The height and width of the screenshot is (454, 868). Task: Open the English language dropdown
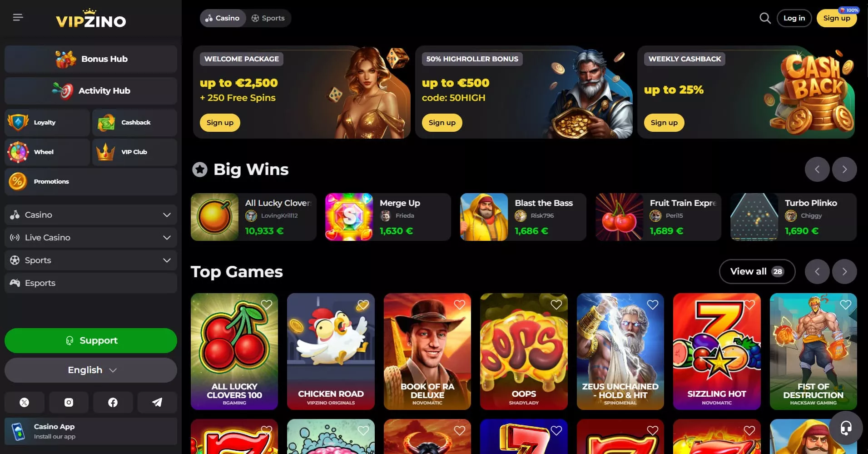point(91,370)
